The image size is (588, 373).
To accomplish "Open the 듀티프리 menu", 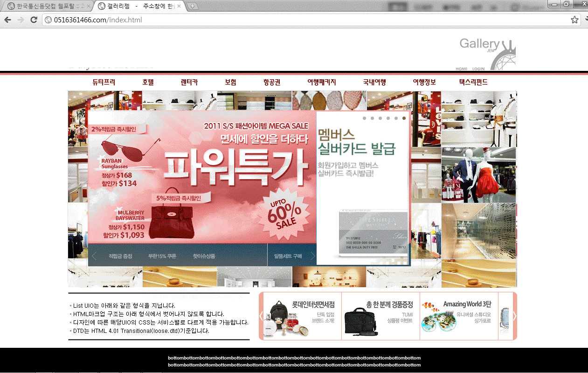I will [x=104, y=82].
